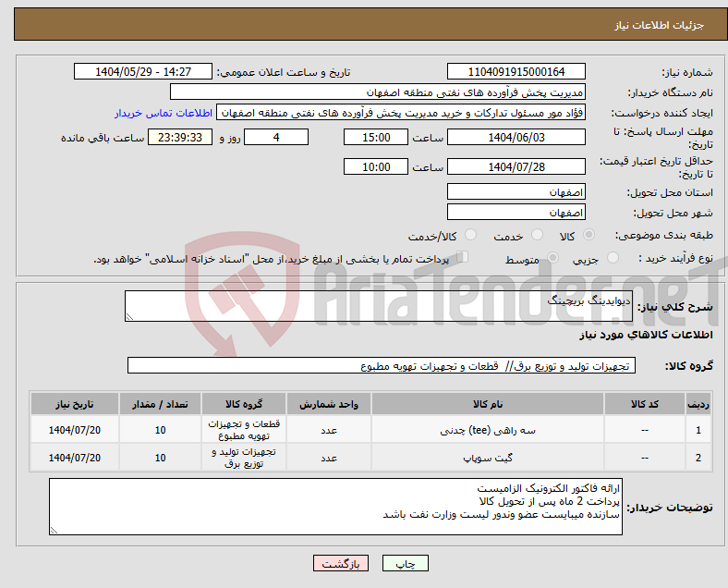Click the گروه کالا field
728x588 pixels.
point(382,365)
